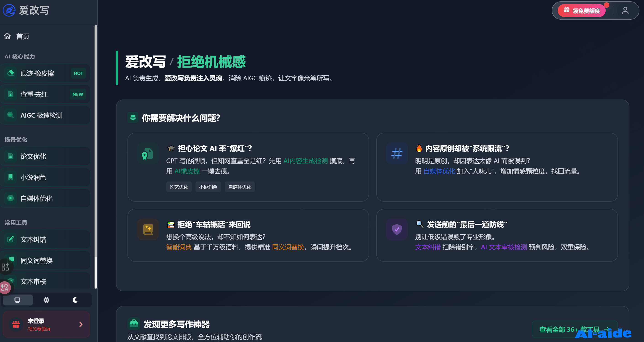Image resolution: width=644 pixels, height=342 pixels.
Task: Click the yellow dictionary book icon
Action: (148, 229)
